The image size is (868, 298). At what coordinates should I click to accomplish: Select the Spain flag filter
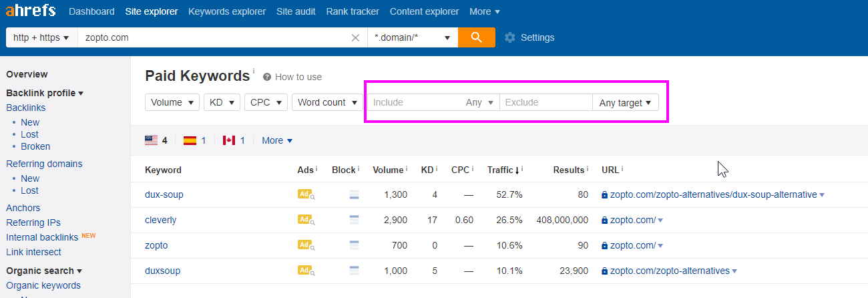point(190,140)
